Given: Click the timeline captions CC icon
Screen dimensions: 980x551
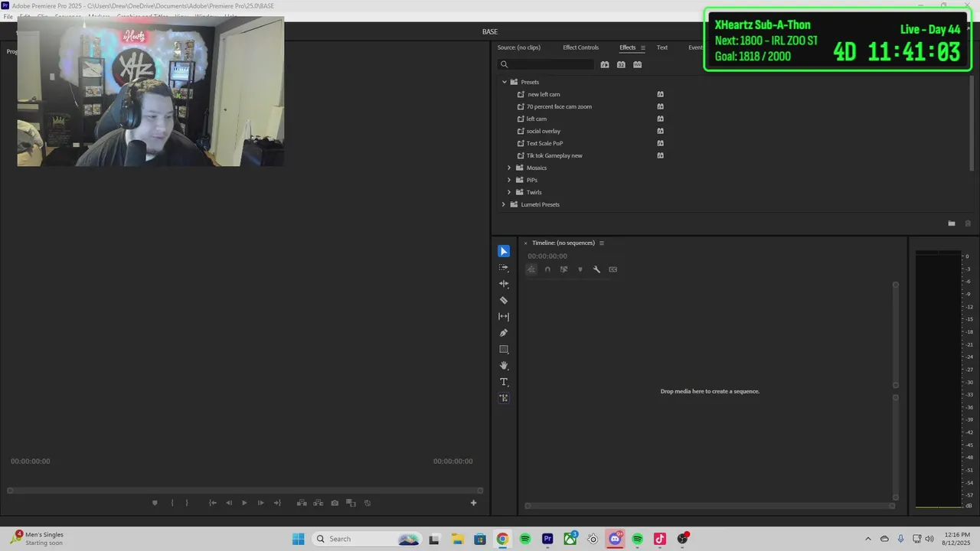Looking at the screenshot, I should (x=612, y=269).
